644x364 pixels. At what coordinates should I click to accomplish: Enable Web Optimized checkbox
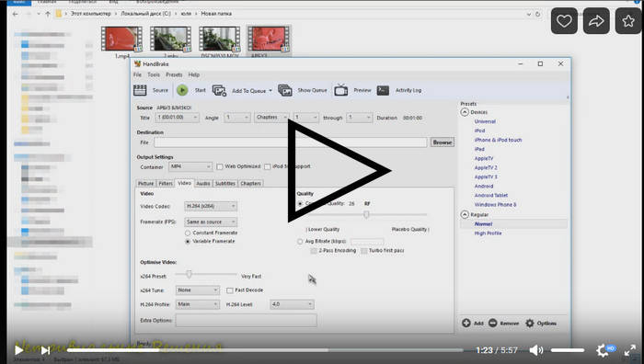point(220,166)
